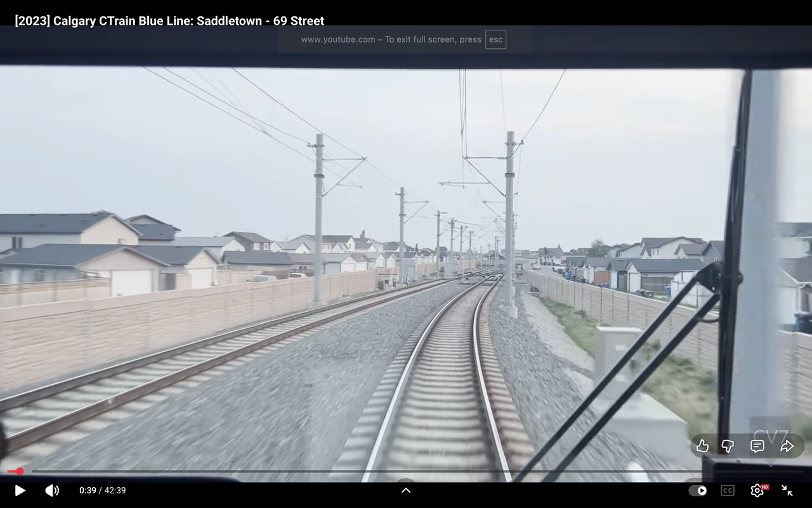812x508 pixels.
Task: Click the 0:39 / 42:39 time display
Action: tap(102, 490)
